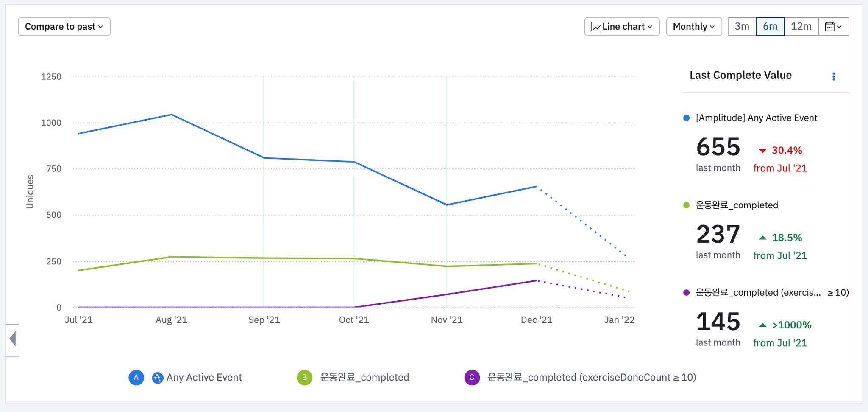
Task: Click the Amplitude logo beside Any Active Event
Action: click(x=158, y=378)
